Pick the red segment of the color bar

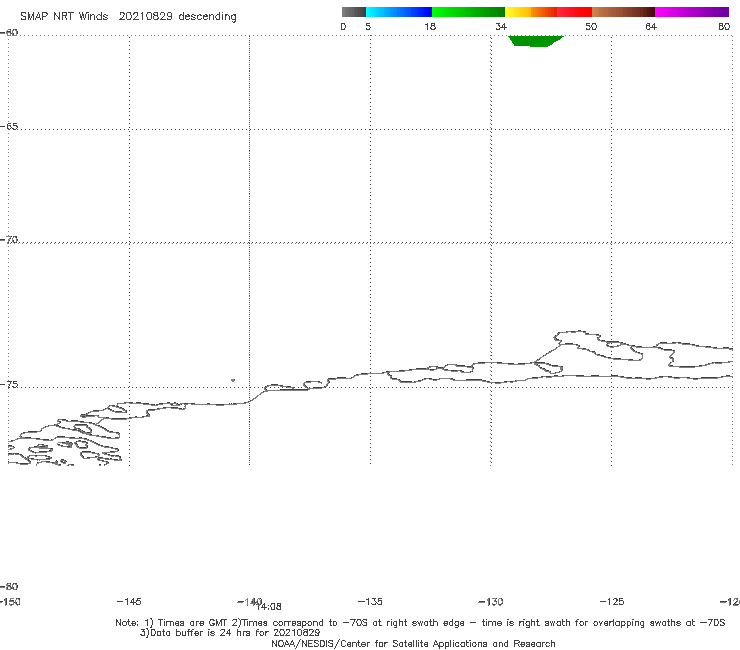pos(574,12)
